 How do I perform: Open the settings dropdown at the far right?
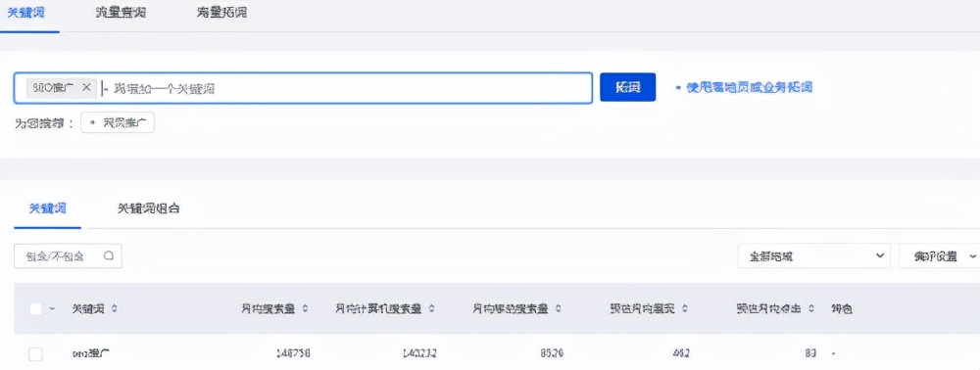941,255
